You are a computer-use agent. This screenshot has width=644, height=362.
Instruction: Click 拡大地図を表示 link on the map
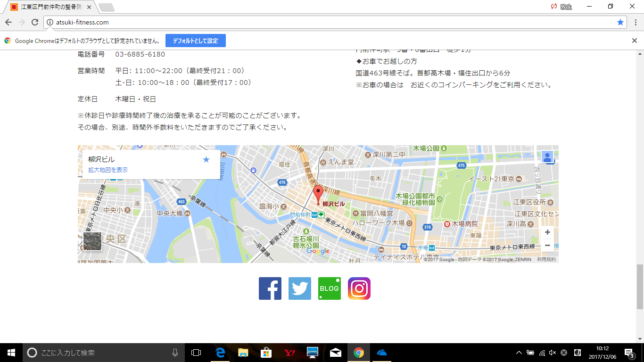click(108, 170)
